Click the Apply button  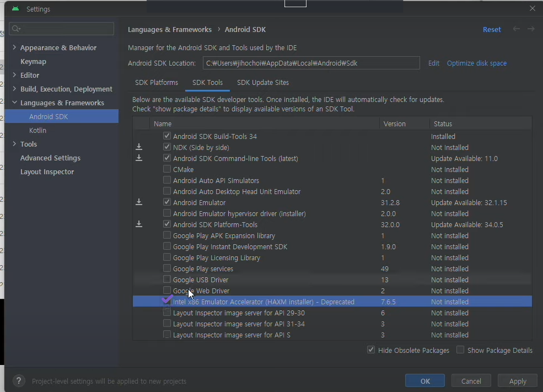518,381
